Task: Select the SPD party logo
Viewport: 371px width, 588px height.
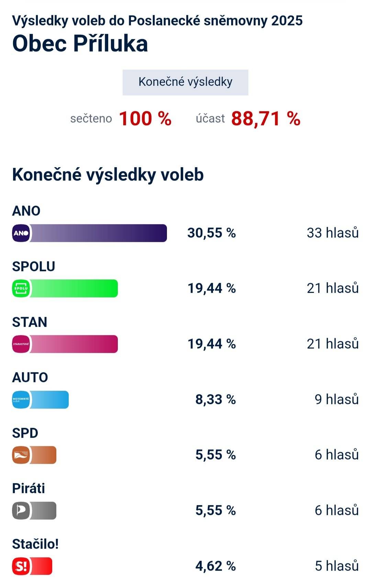Action: tap(21, 456)
